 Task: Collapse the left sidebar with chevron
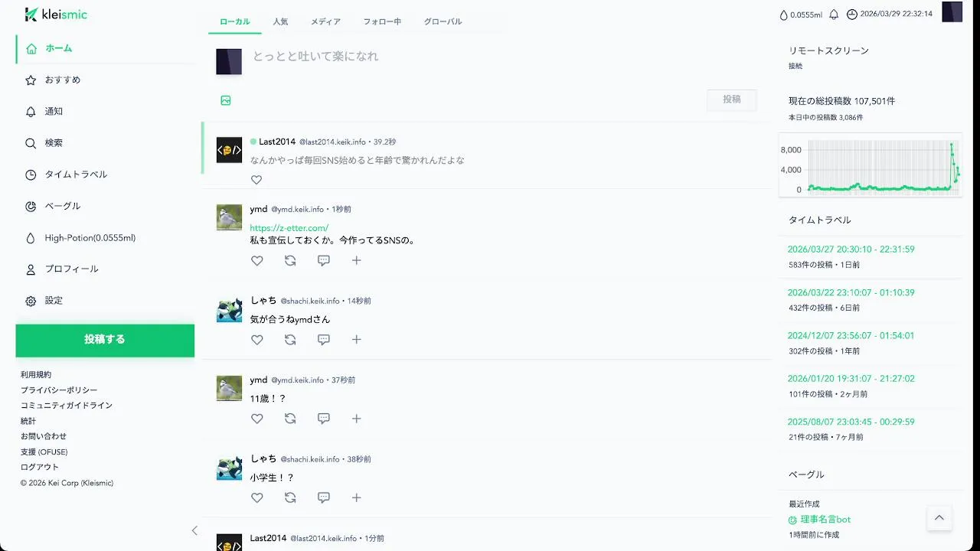194,530
